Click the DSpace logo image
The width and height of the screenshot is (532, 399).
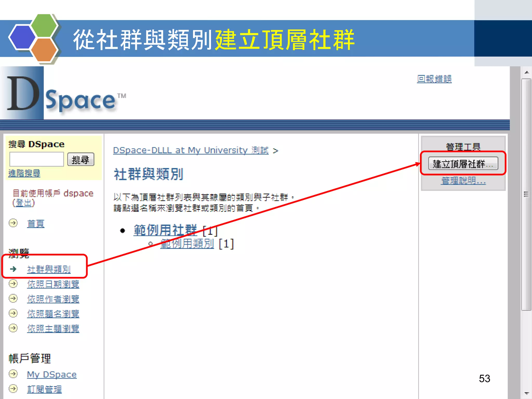(x=64, y=93)
